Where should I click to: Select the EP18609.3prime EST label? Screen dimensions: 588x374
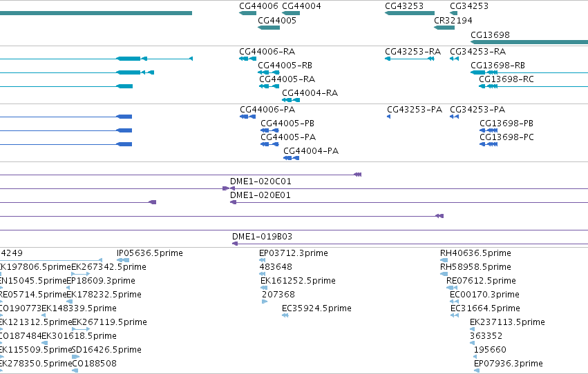pos(101,281)
